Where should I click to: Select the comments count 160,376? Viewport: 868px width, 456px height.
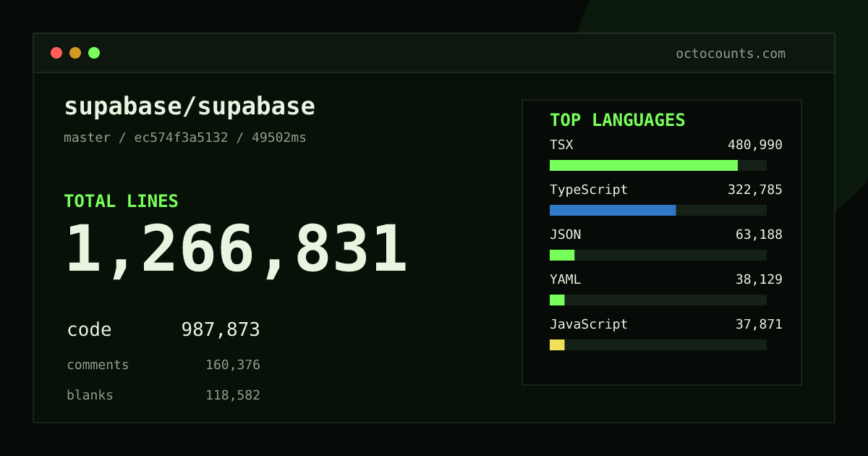point(233,365)
